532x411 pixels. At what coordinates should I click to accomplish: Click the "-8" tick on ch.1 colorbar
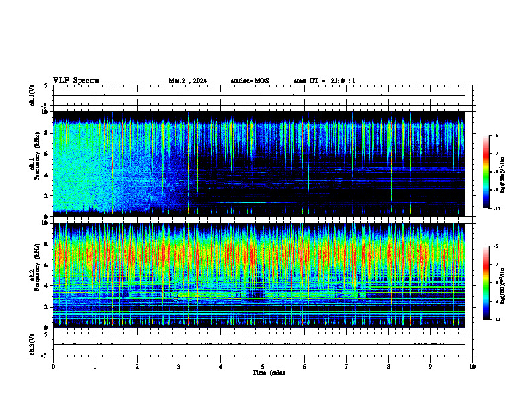[496, 172]
